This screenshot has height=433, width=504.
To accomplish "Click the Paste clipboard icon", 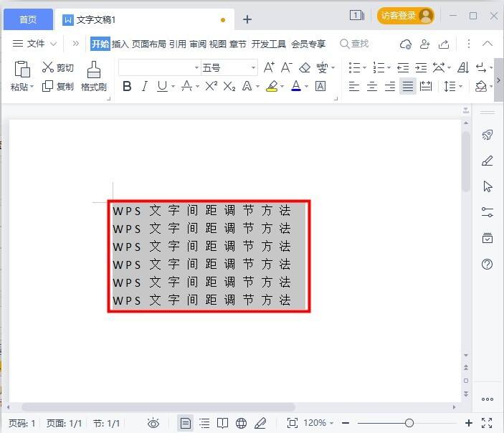I will point(22,69).
